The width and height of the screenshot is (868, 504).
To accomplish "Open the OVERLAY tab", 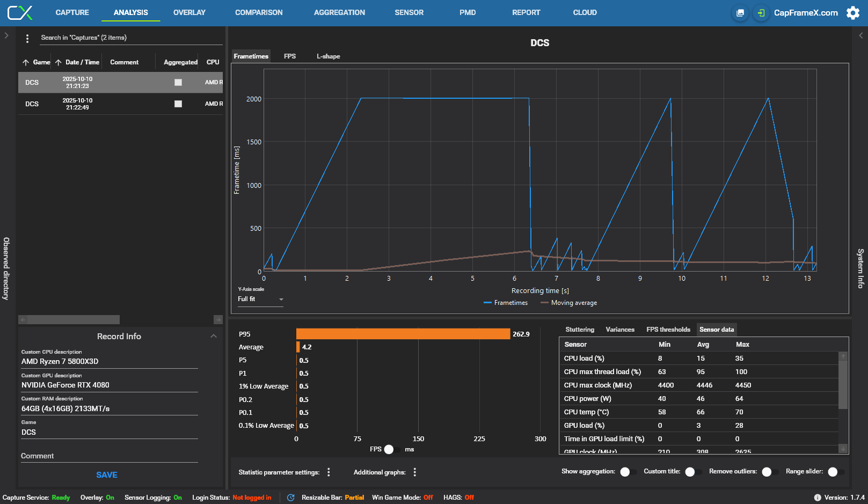I will pos(189,13).
